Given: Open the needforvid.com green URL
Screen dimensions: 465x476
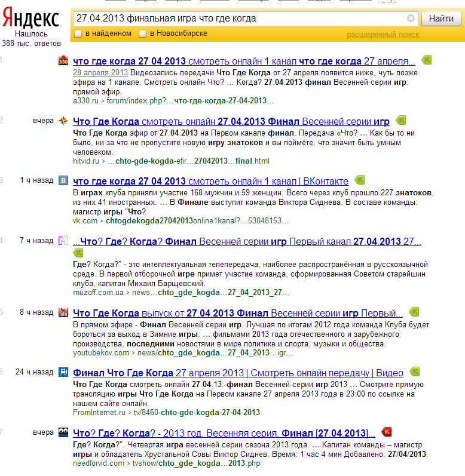Looking at the screenshot, I should coord(166,463).
